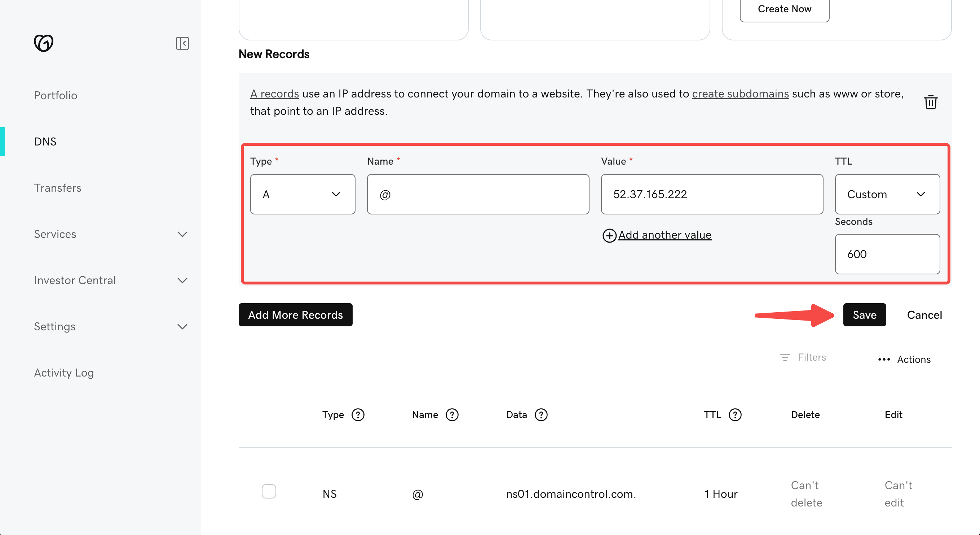Select the NS record checkbox
The width and height of the screenshot is (980, 535).
pos(269,491)
